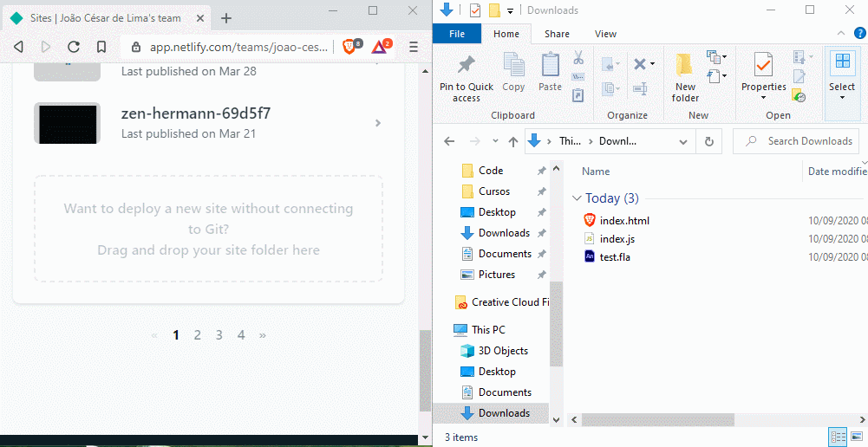
Task: Refresh the Downloads folder view
Action: coord(709,141)
